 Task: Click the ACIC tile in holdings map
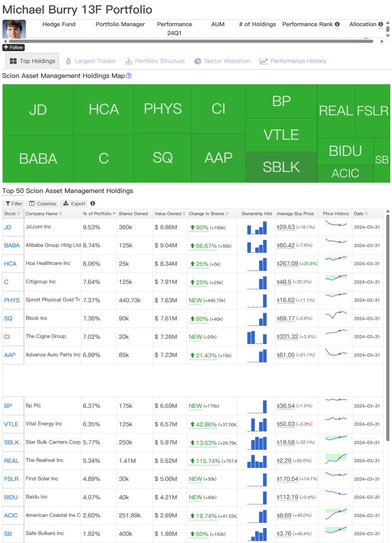pyautogui.click(x=345, y=173)
